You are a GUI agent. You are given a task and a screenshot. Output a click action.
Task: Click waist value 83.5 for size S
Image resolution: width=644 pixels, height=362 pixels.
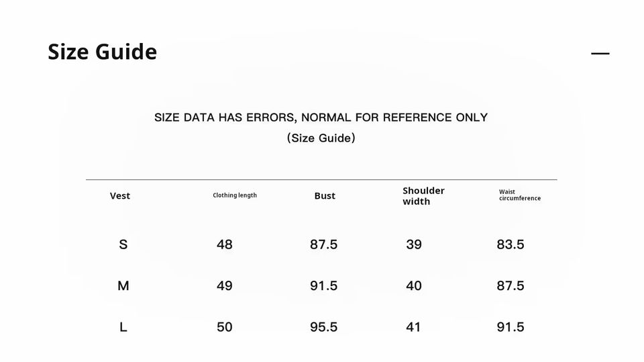(x=511, y=245)
